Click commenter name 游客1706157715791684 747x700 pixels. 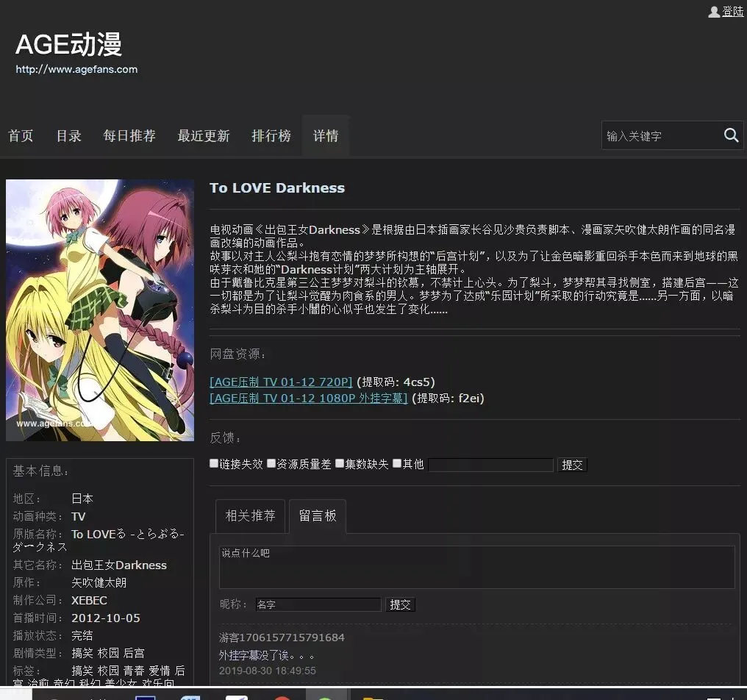coord(282,637)
